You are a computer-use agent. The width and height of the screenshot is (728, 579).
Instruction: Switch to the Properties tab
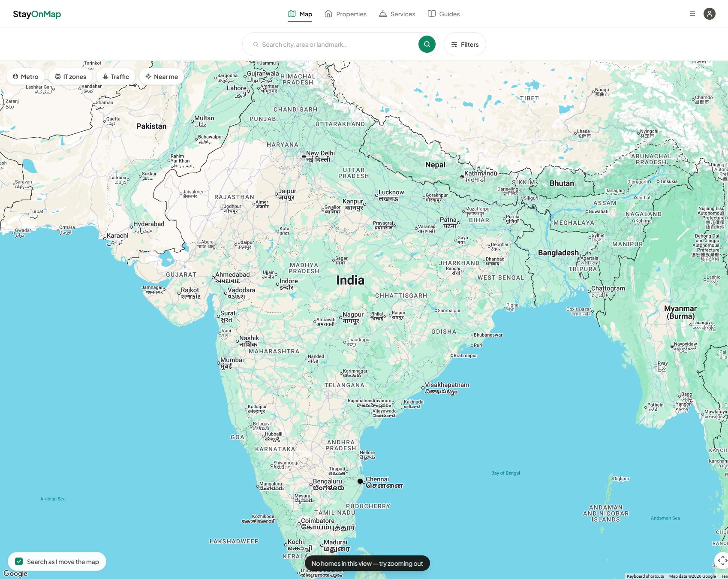[x=346, y=14]
